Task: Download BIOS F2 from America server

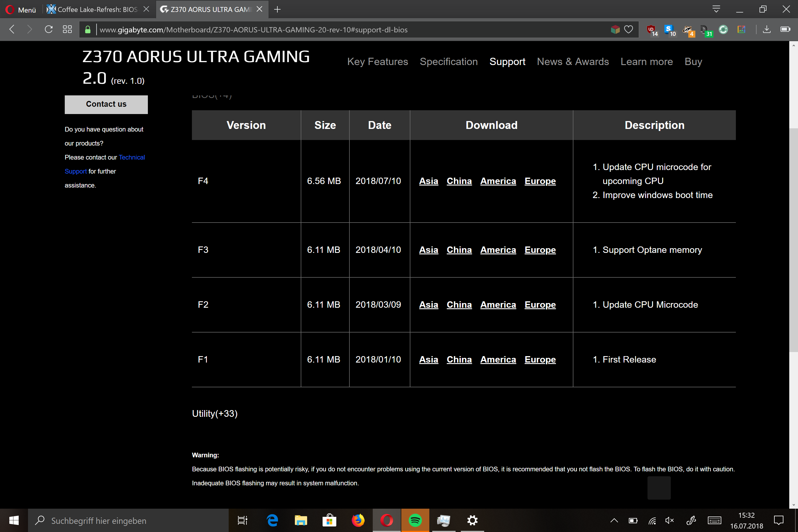Action: click(x=498, y=305)
